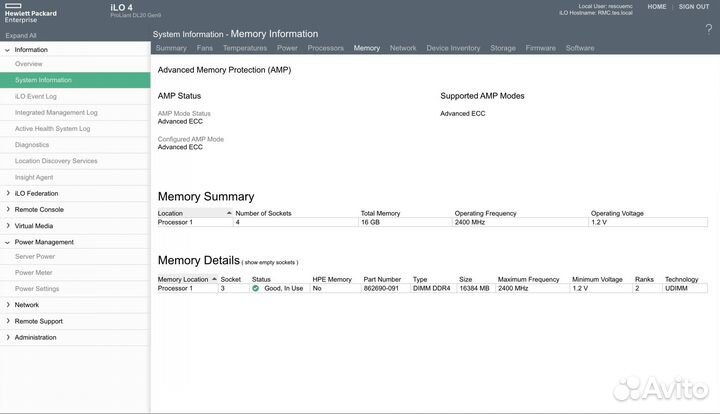Click Number of Sockets column header
Image resolution: width=720 pixels, height=414 pixels.
click(263, 213)
